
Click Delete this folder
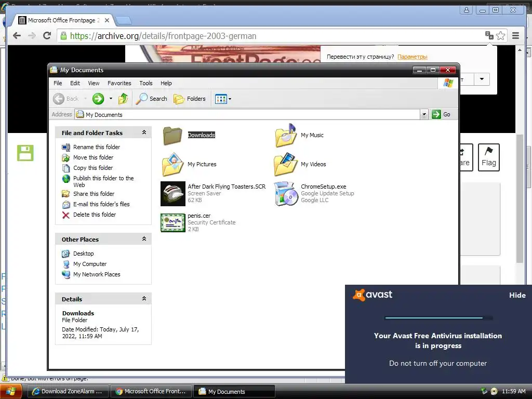[x=95, y=215]
